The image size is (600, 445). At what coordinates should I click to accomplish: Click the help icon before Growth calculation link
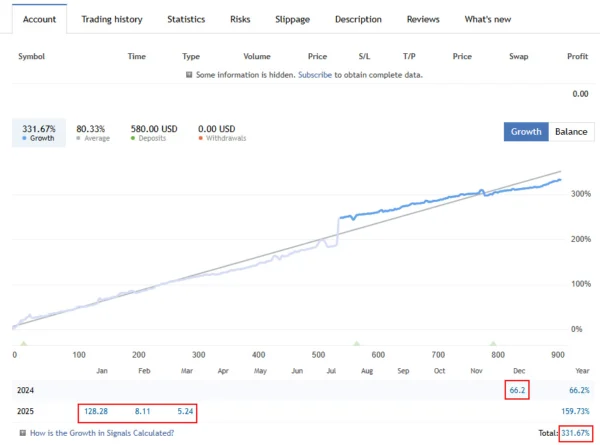click(22, 433)
